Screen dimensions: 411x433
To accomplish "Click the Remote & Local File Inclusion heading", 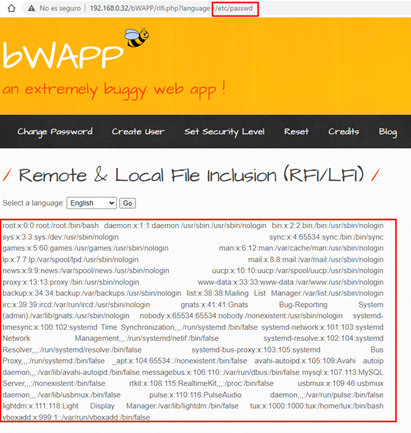I will coord(191,175).
